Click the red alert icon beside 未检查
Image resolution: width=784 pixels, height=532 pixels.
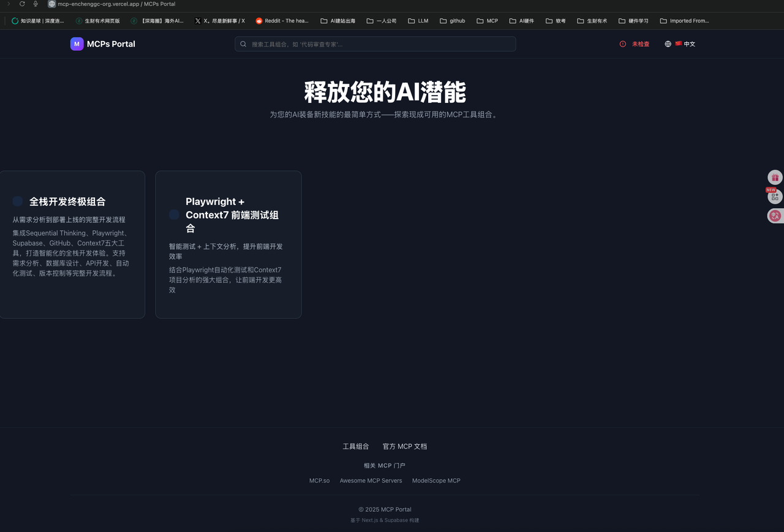tap(623, 44)
